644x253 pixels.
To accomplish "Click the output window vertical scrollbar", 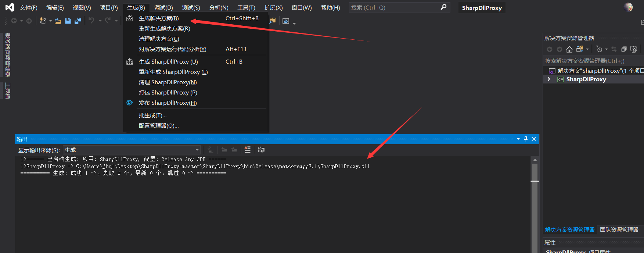I will [x=535, y=204].
